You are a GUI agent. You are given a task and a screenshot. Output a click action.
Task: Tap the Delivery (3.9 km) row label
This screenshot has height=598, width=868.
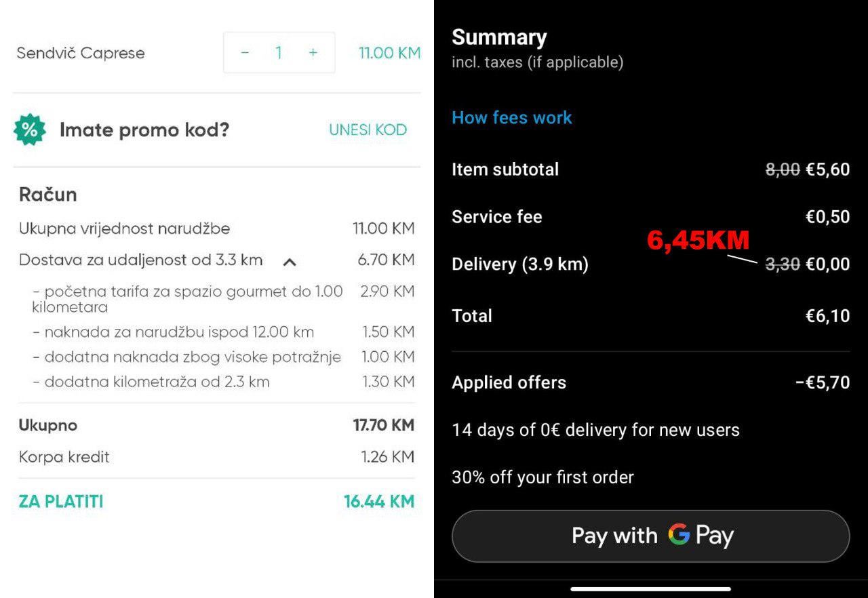click(x=519, y=264)
